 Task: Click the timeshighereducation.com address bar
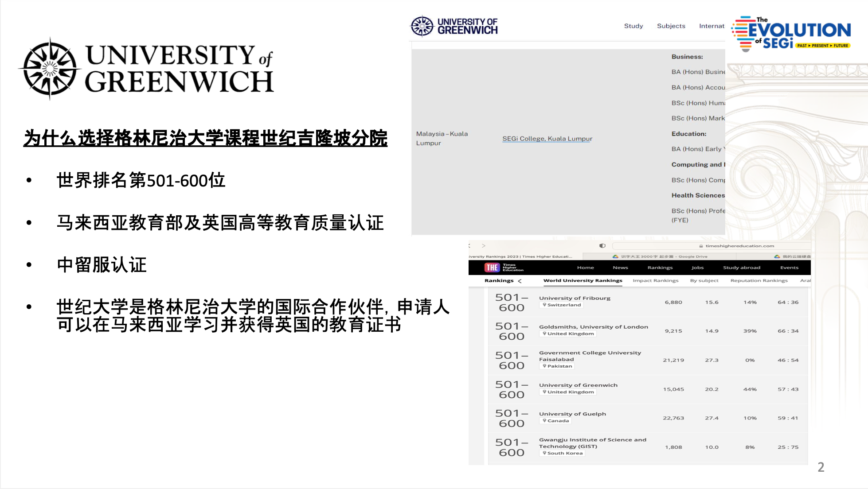(711, 246)
